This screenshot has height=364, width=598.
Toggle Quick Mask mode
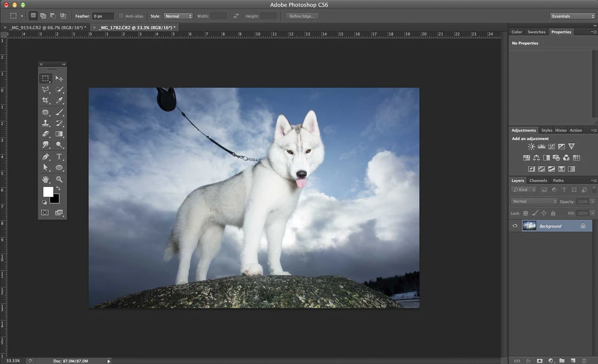click(x=45, y=213)
